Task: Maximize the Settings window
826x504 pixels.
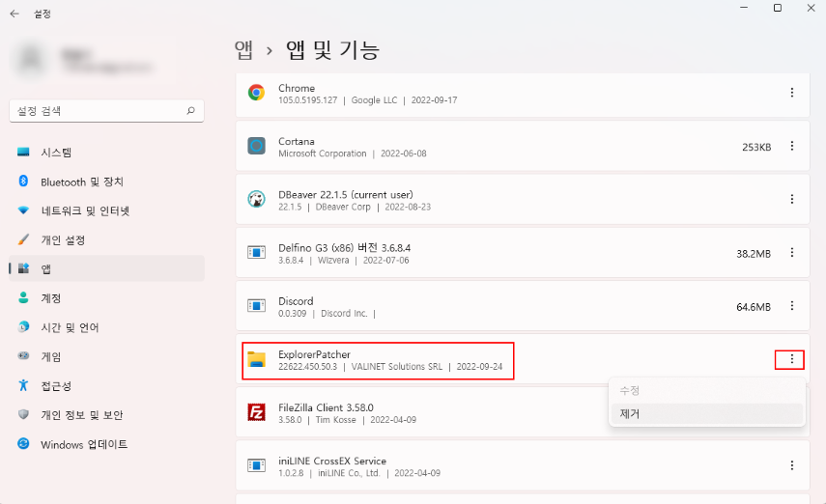Action: point(777,8)
